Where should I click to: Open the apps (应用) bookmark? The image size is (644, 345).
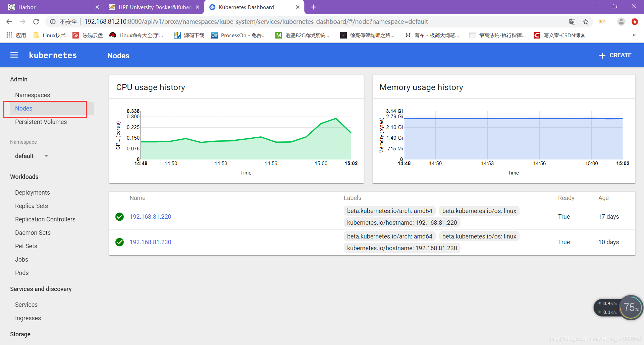click(16, 35)
